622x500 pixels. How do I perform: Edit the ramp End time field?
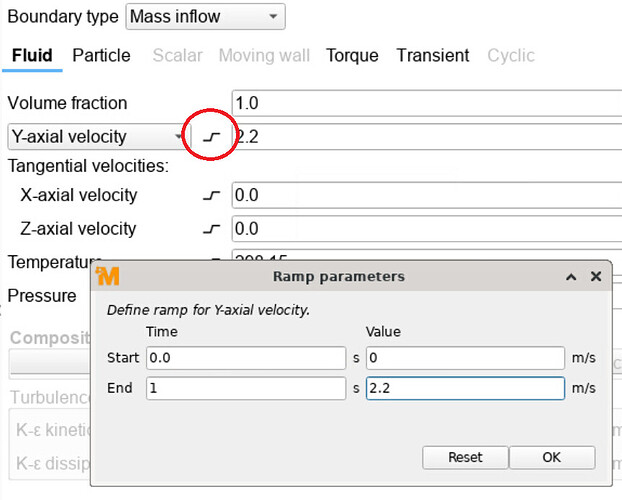(x=246, y=388)
